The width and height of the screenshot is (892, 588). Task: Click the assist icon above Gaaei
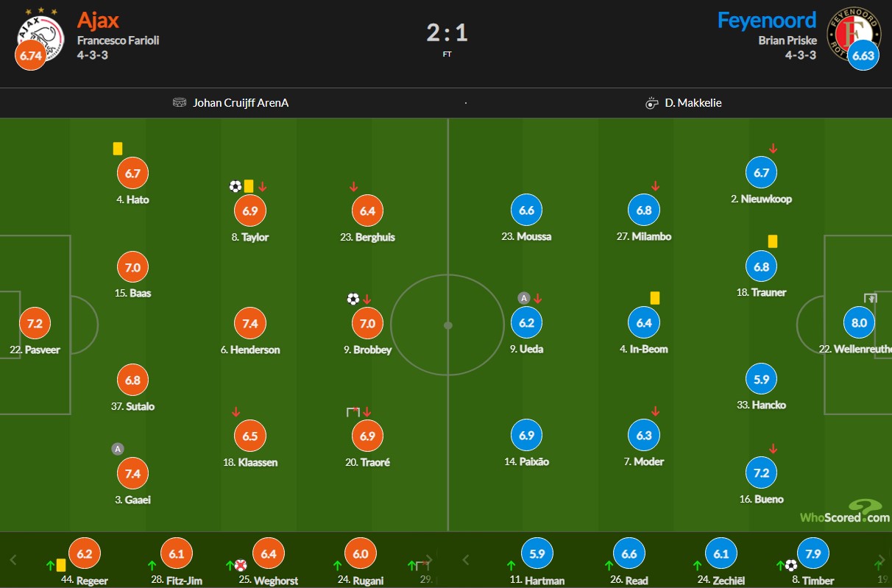[x=118, y=448]
